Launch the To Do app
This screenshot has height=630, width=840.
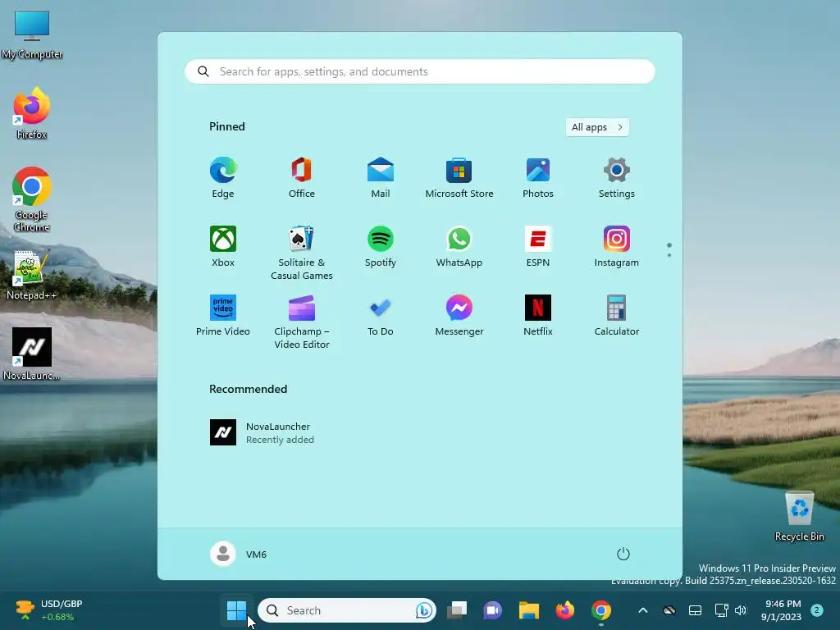pos(381,316)
